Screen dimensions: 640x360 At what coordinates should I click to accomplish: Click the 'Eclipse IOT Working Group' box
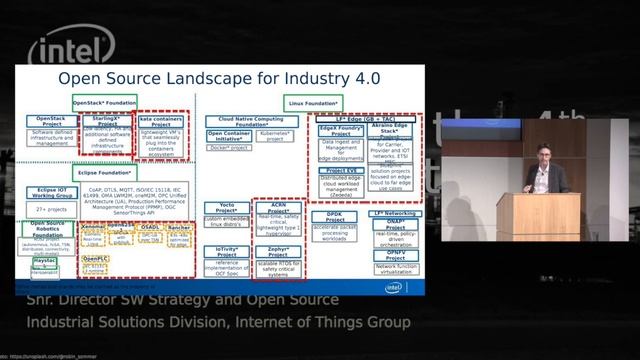click(52, 193)
